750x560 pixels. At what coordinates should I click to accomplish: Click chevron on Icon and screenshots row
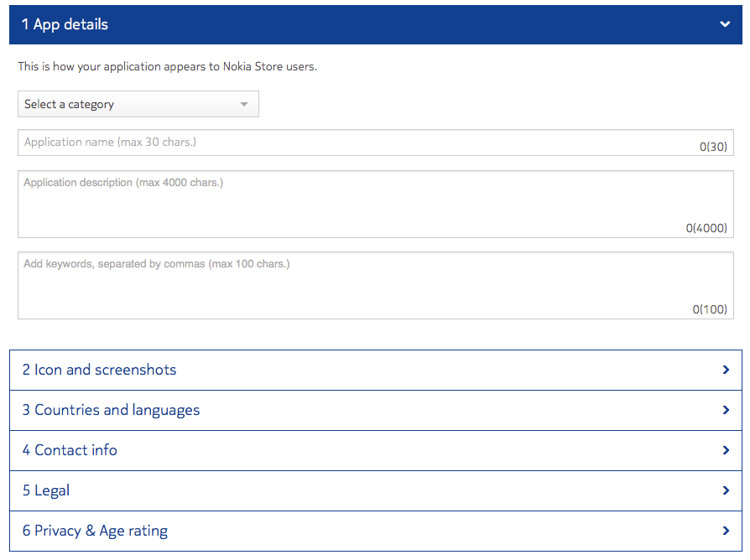(726, 370)
